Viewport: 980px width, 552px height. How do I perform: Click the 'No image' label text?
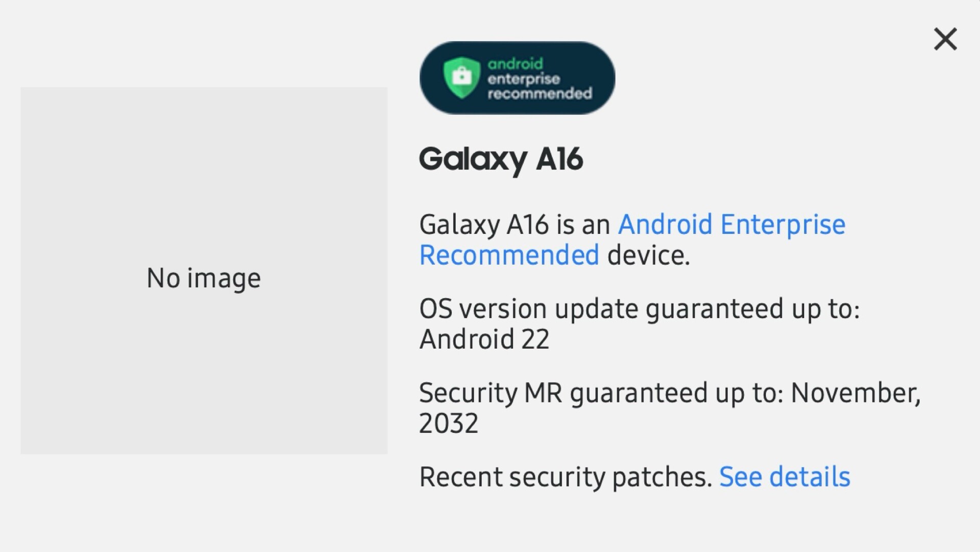click(204, 278)
